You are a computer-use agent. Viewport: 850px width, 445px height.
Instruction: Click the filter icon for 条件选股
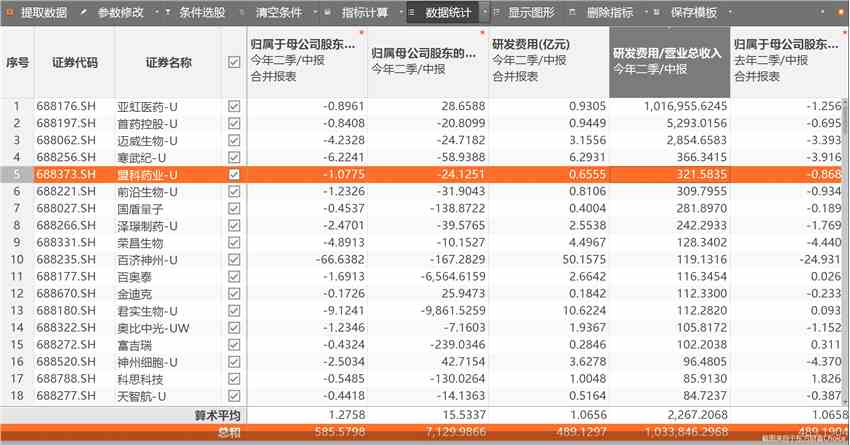coord(168,12)
